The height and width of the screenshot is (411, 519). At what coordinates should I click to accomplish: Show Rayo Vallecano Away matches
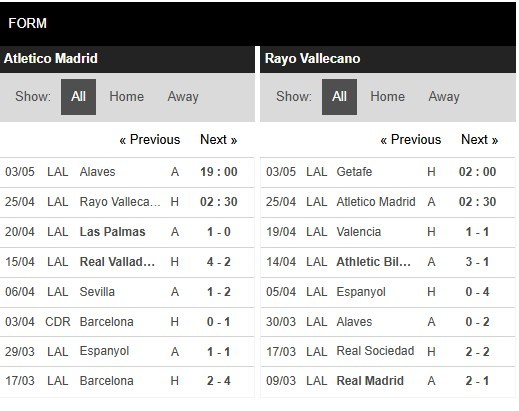tap(444, 97)
